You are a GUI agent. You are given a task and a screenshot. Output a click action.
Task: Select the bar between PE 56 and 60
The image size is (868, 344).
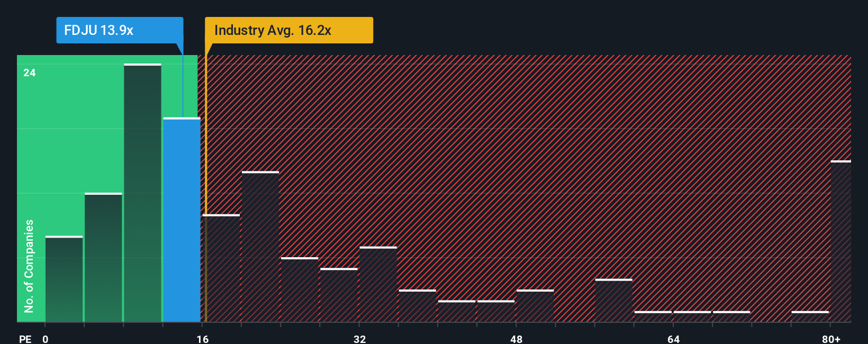pyautogui.click(x=614, y=301)
